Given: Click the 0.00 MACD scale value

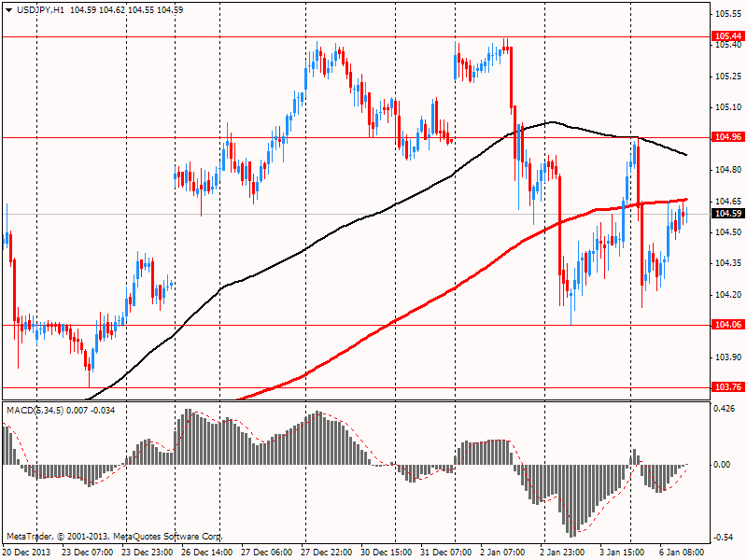Looking at the screenshot, I should click(x=722, y=464).
